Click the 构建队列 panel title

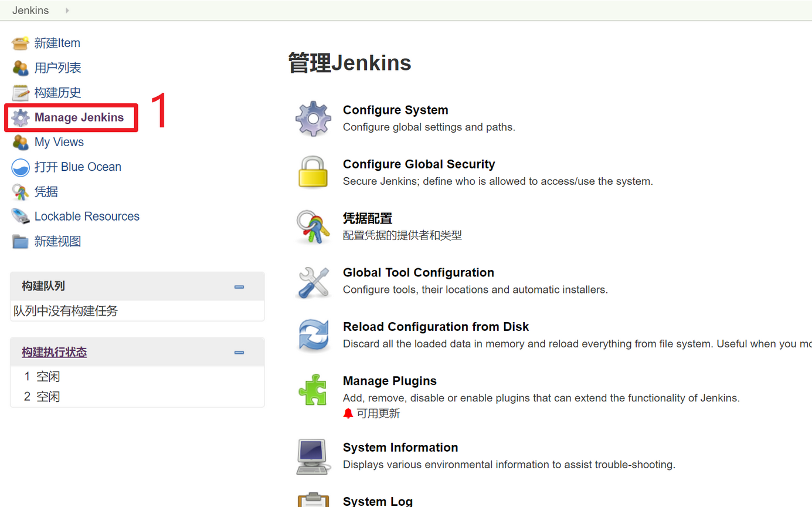[x=43, y=286]
